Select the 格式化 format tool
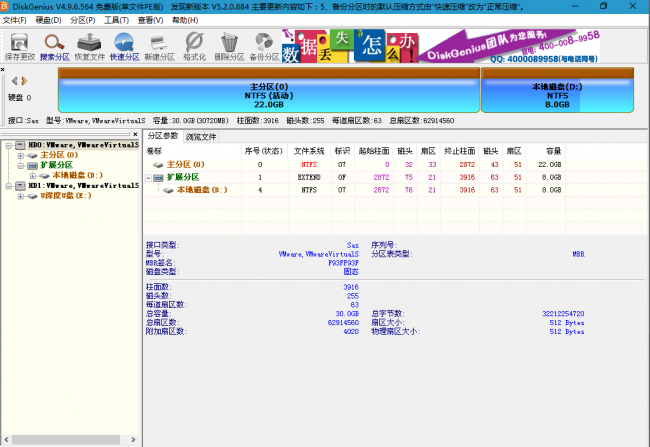 194,47
